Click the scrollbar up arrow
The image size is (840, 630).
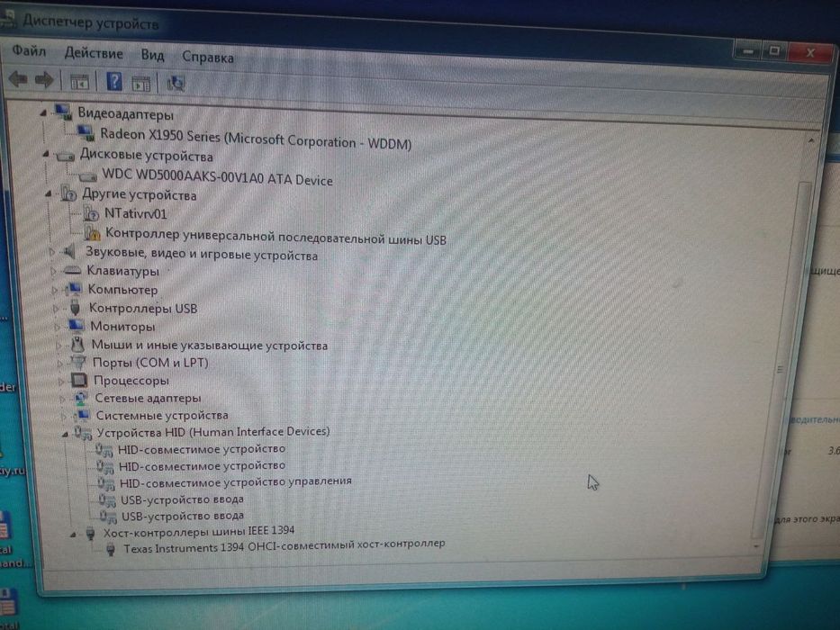pyautogui.click(x=811, y=141)
